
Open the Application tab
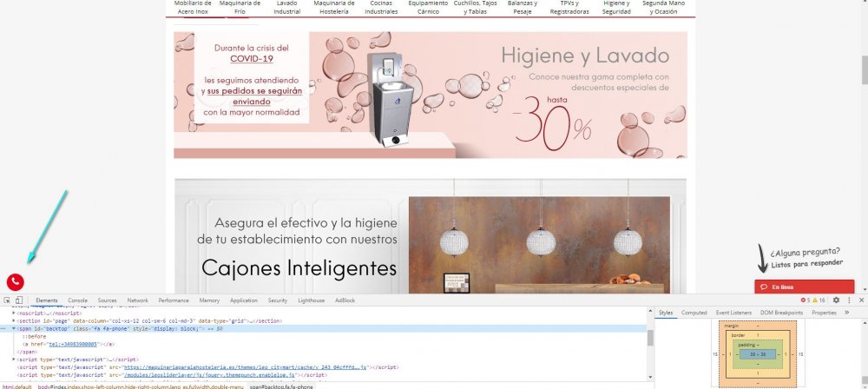pyautogui.click(x=244, y=300)
